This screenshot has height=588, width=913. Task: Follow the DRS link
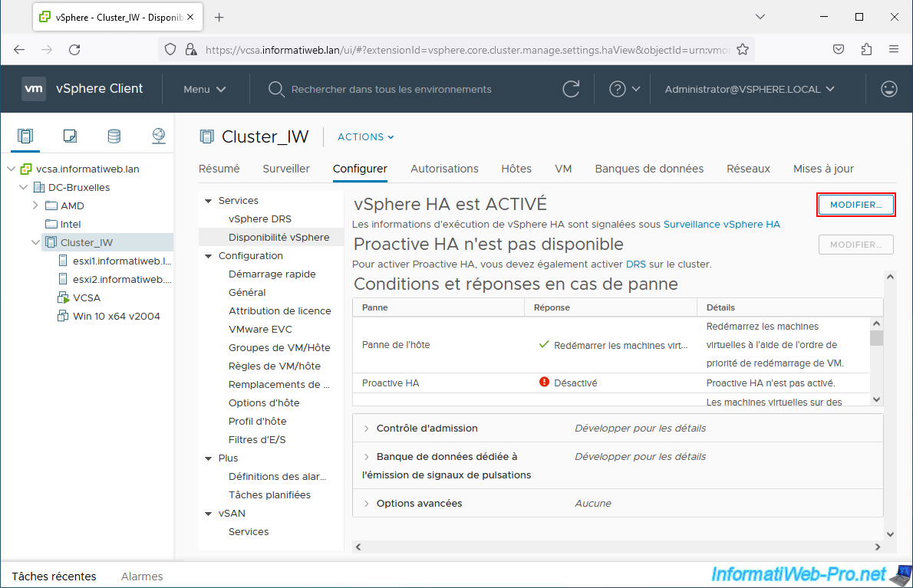pyautogui.click(x=635, y=264)
